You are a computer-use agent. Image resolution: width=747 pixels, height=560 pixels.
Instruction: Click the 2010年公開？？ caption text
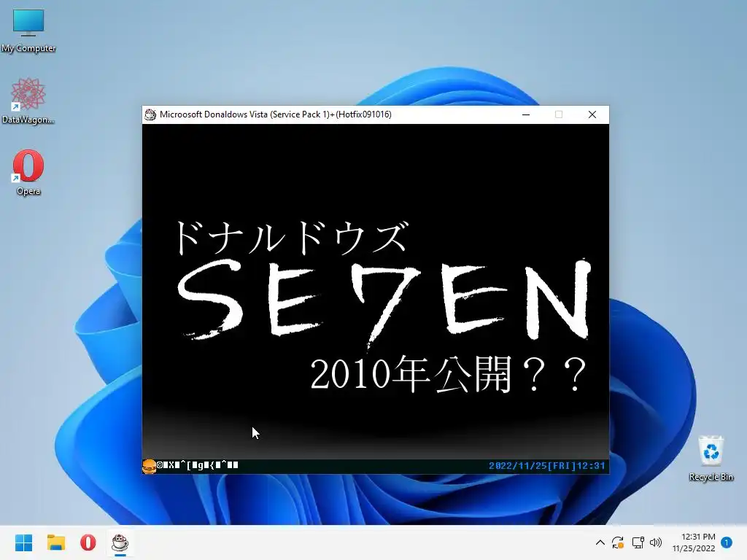(449, 374)
